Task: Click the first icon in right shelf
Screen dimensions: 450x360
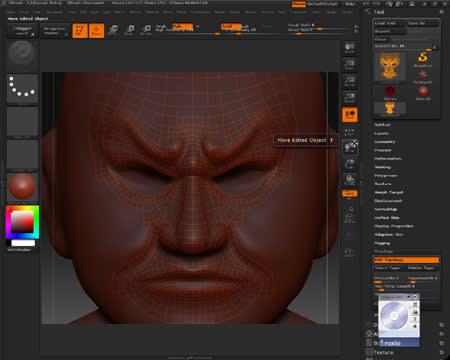Action: pyautogui.click(x=350, y=48)
